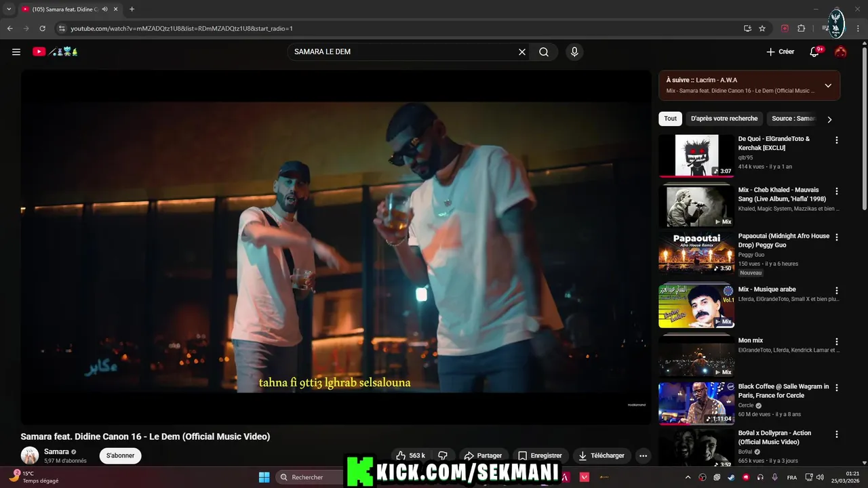Click the Partager button
Screen dimensions: 868x488
[483, 455]
